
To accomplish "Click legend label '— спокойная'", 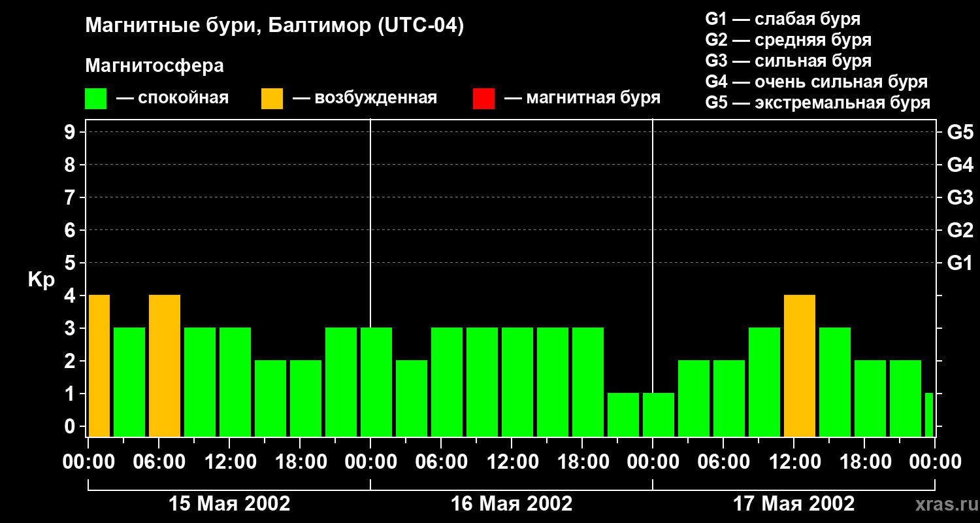I will click(x=172, y=98).
